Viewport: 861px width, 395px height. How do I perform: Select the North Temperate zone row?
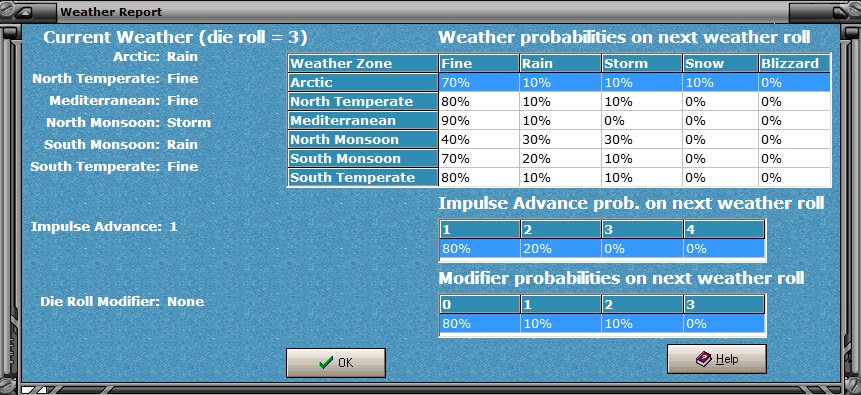560,102
